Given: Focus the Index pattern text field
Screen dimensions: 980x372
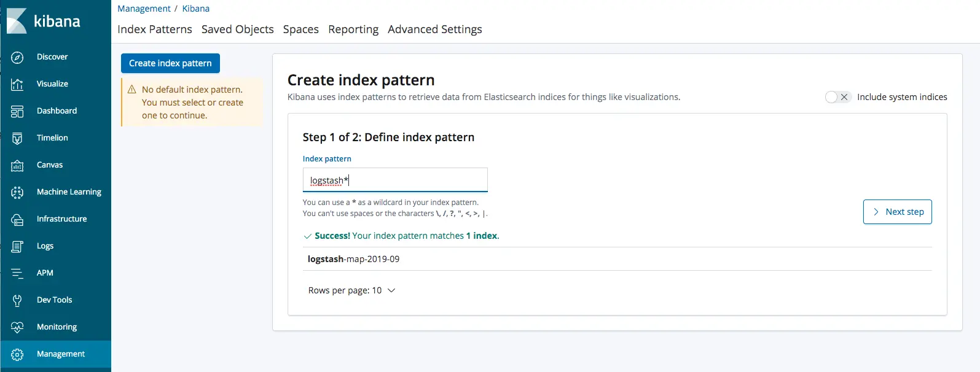Looking at the screenshot, I should 395,180.
